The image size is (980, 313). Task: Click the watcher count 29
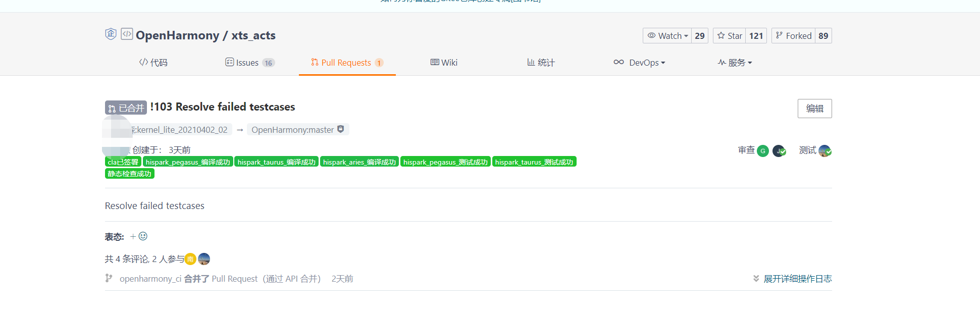click(699, 36)
